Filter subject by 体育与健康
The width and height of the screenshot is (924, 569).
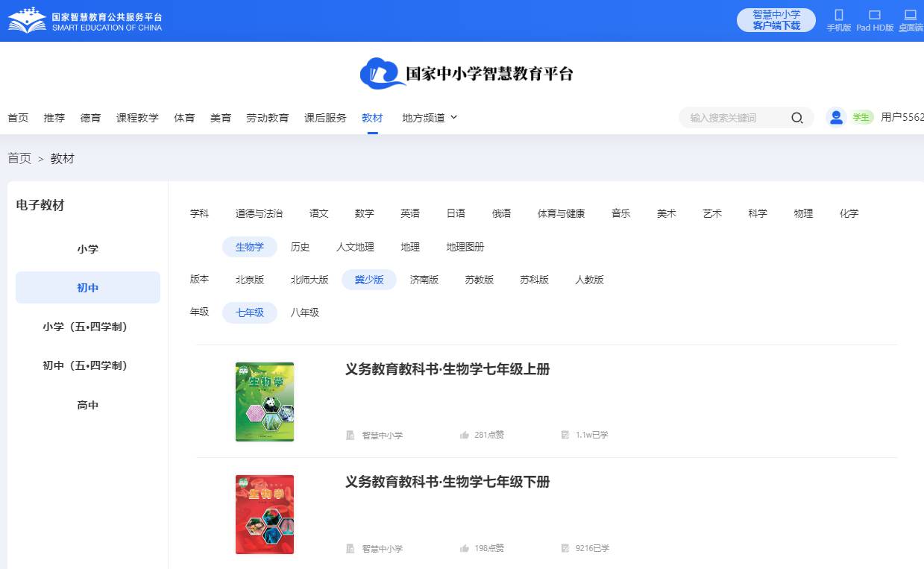coord(562,213)
